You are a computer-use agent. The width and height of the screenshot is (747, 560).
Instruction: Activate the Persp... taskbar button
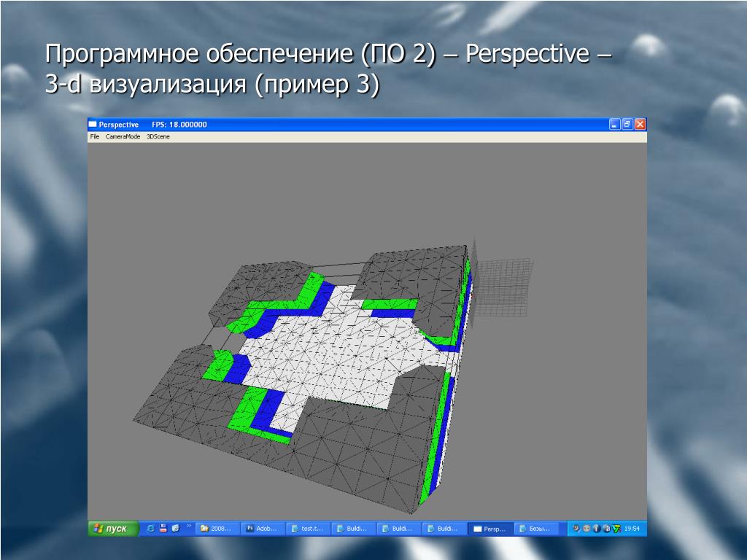[490, 529]
